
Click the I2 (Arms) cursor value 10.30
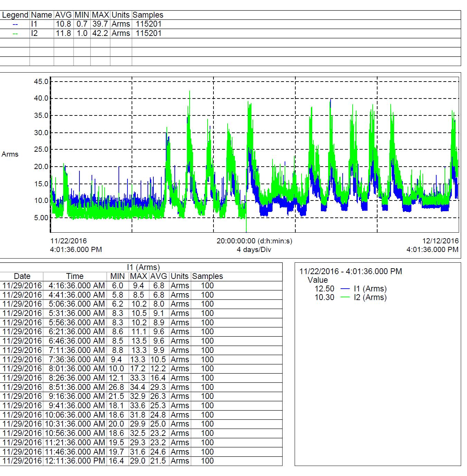(x=324, y=297)
